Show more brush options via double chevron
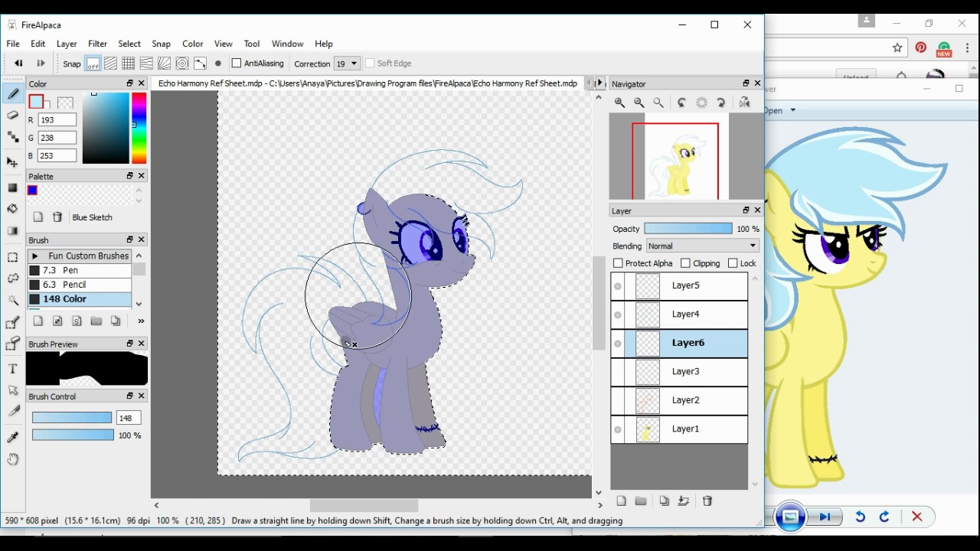Viewport: 980px width, 551px height. 141,321
